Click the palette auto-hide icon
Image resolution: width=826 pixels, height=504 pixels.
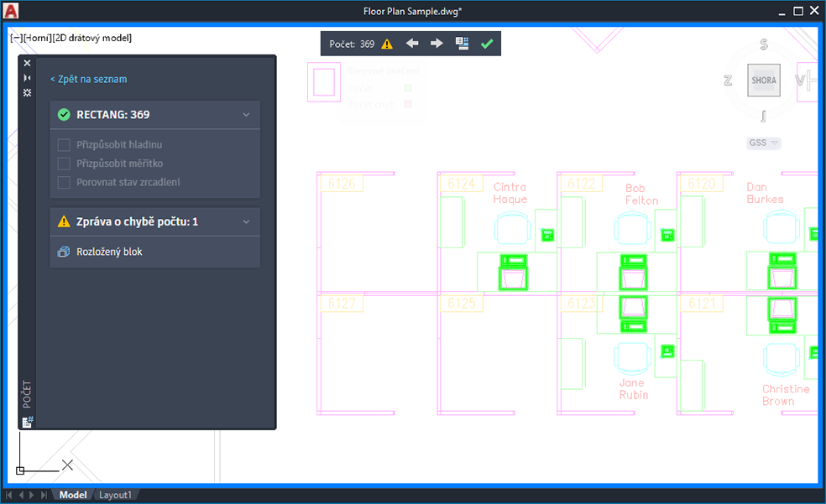coord(27,78)
